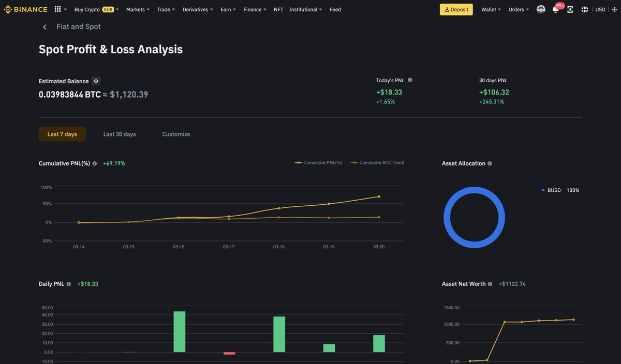
Task: Click the EUR currency badge
Action: 108,9
